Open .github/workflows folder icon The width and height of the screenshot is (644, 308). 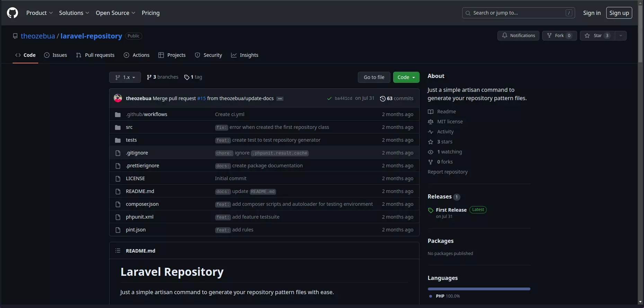(x=118, y=114)
